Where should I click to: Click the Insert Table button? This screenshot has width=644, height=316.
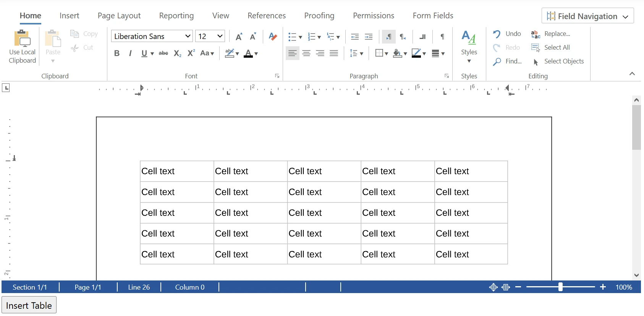(x=29, y=305)
